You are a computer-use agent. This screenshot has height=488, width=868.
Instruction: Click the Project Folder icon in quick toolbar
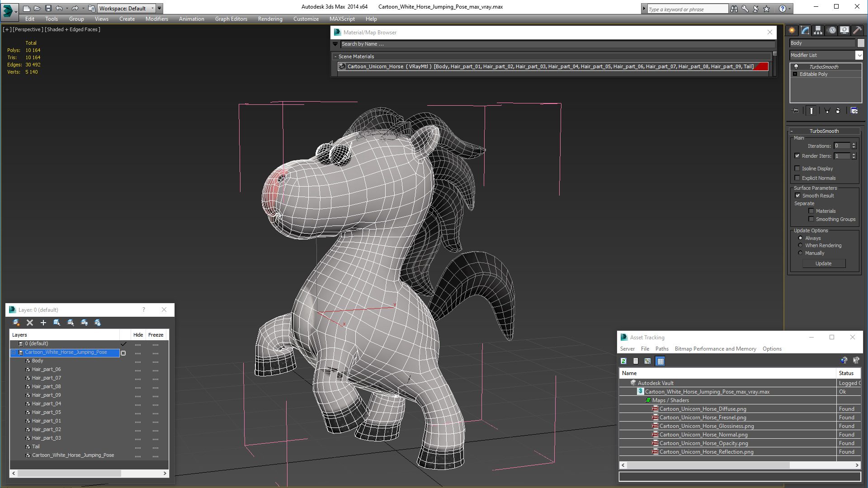pos(92,8)
